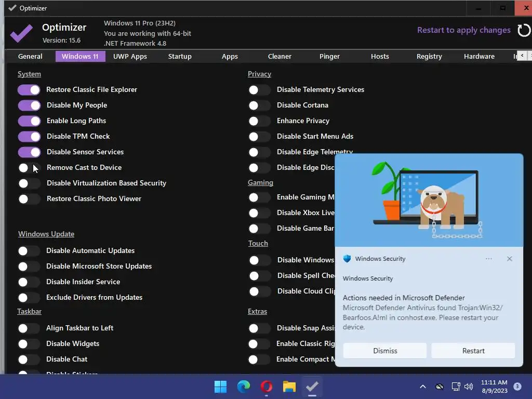532x399 pixels.
Task: Turn on Disable Xbox Live toggle
Action: (x=260, y=212)
